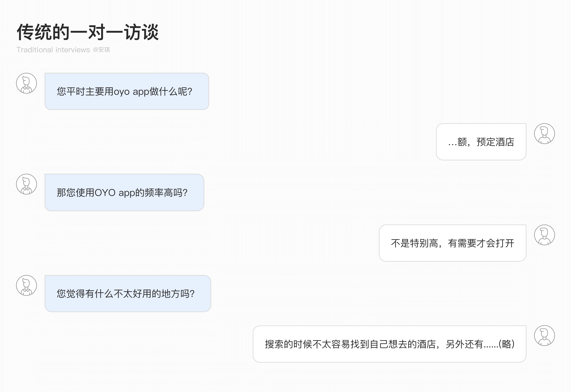Screen dimensions: 571x392
Task: Click interviewer avatar beside the 频率高吗 question
Action: click(27, 184)
